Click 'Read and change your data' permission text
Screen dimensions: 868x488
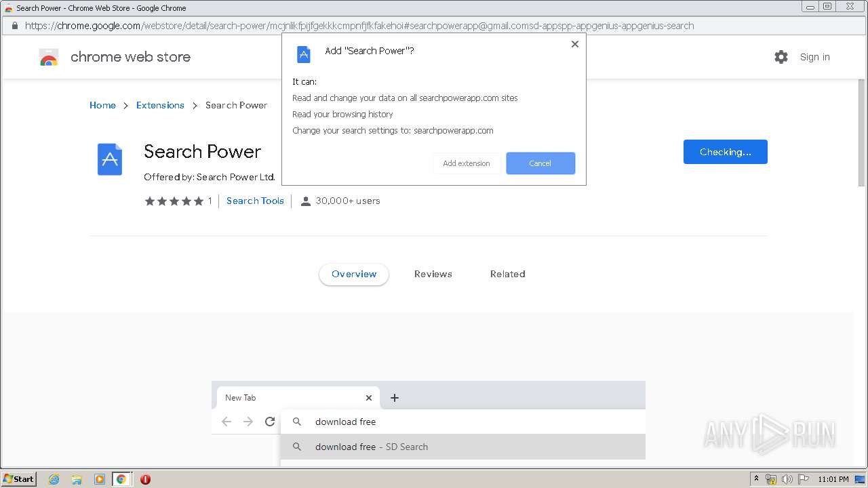point(405,98)
